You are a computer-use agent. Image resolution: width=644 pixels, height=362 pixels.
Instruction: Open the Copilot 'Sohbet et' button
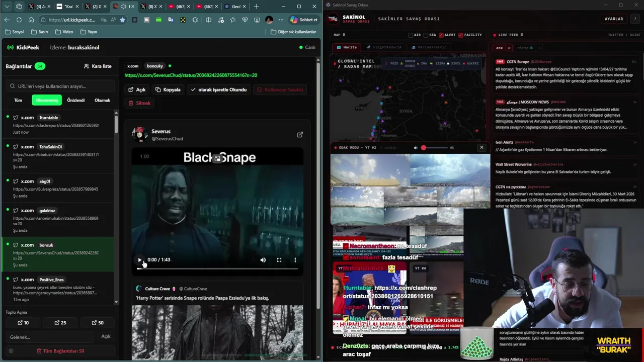[x=304, y=20]
